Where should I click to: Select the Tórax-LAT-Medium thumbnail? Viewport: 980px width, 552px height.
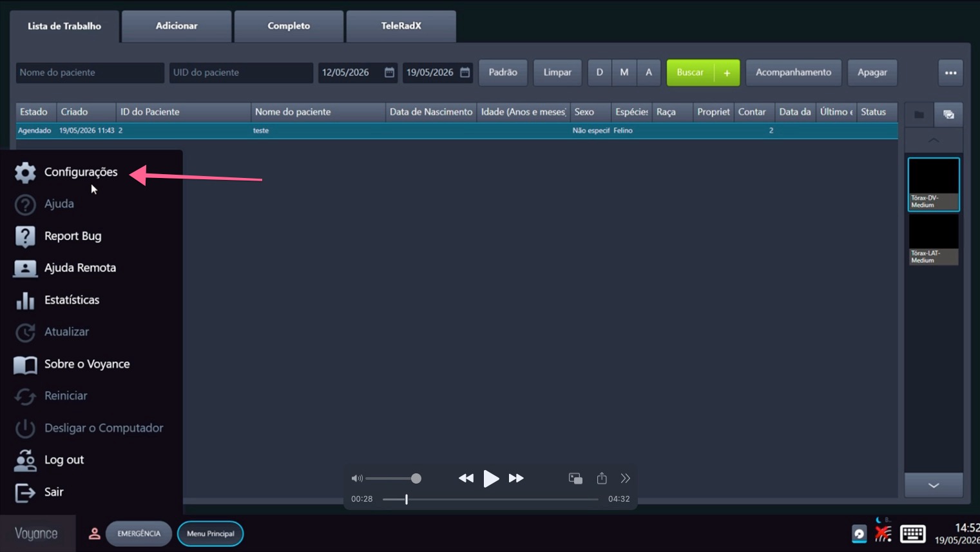point(934,239)
